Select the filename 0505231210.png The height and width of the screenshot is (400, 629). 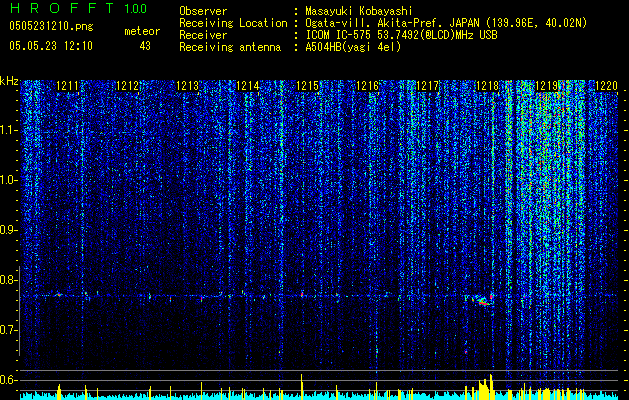pos(51,26)
